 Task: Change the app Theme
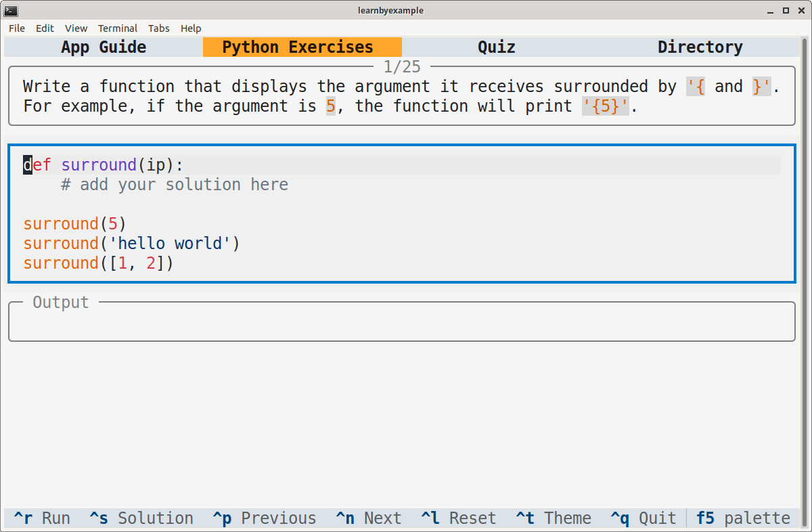(x=554, y=518)
